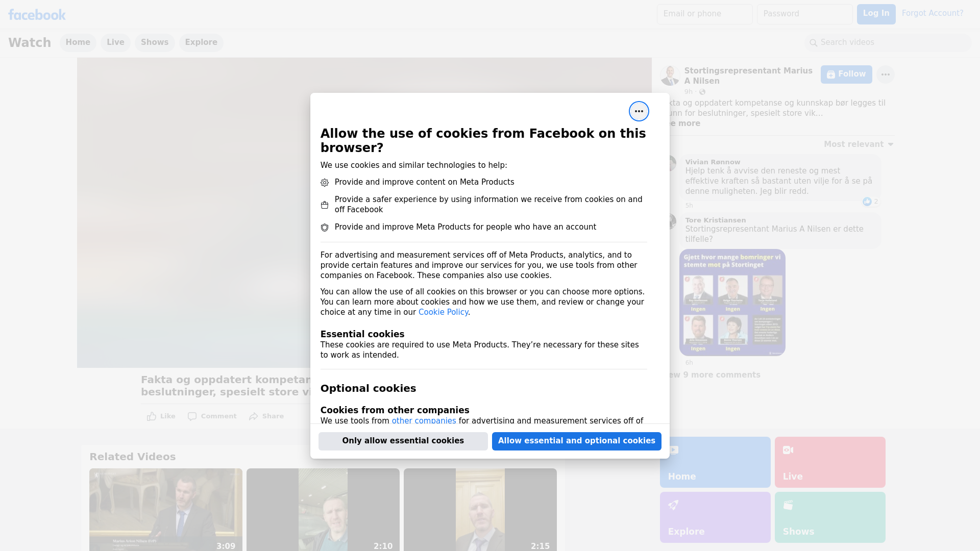Open the Shows tab in Watch navigation
The image size is (980, 551).
click(155, 43)
